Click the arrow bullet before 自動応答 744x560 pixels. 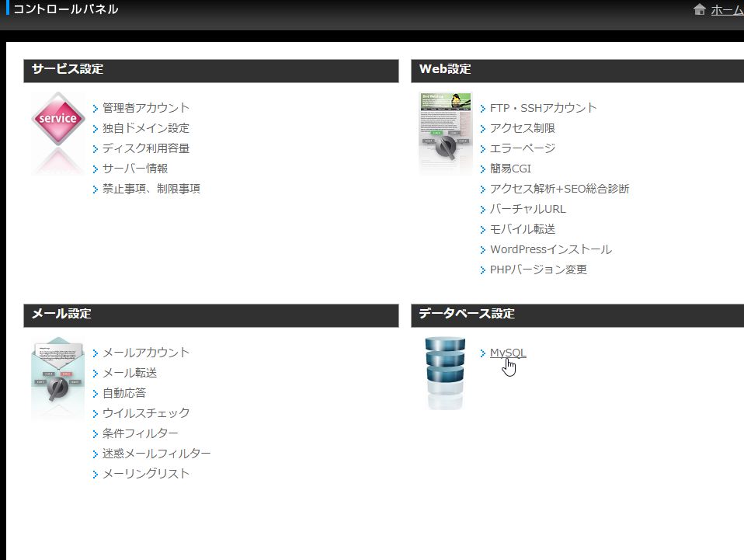[96, 394]
